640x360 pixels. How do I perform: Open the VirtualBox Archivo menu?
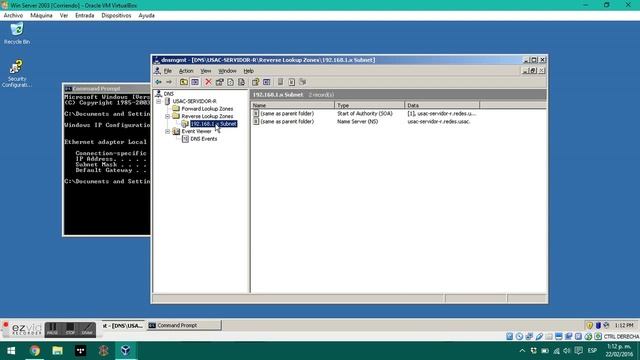click(x=13, y=16)
